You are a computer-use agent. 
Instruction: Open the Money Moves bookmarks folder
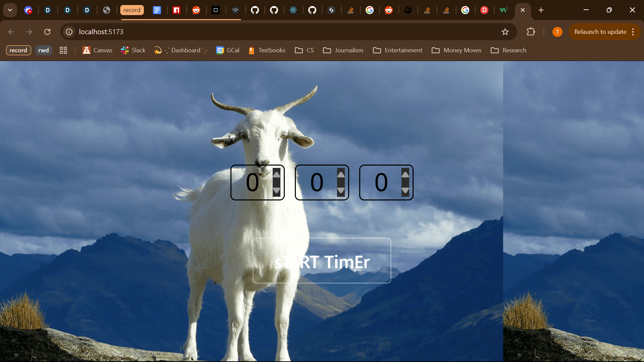[x=457, y=50]
